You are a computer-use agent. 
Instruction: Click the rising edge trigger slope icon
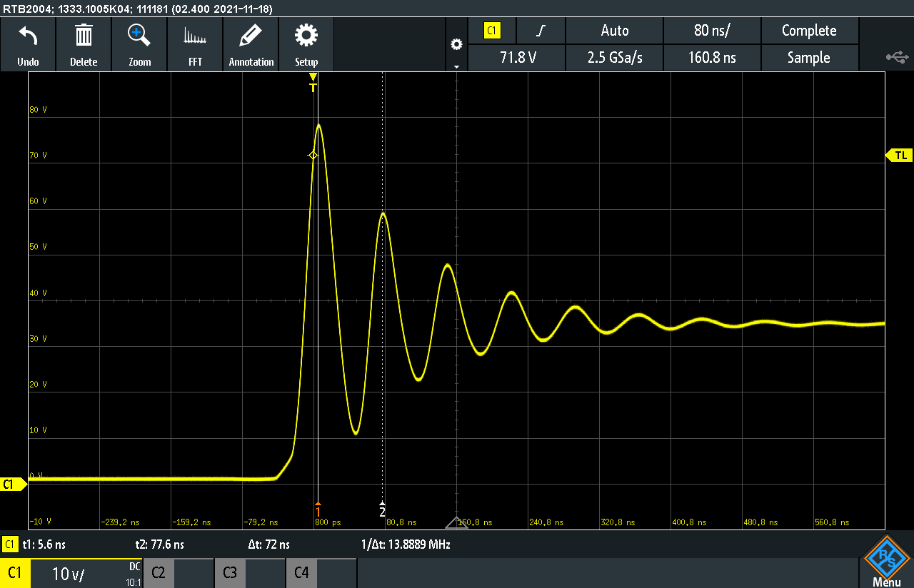pos(541,31)
